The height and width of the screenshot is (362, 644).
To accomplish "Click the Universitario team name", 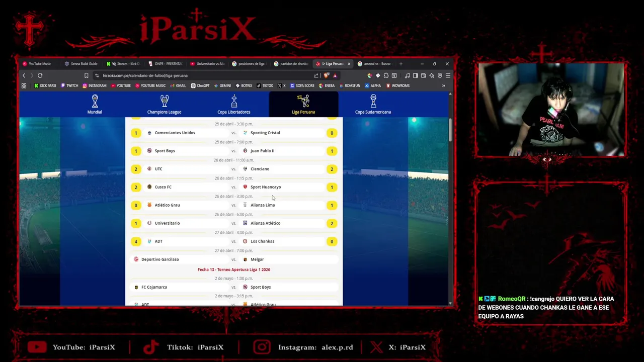I will click(167, 223).
